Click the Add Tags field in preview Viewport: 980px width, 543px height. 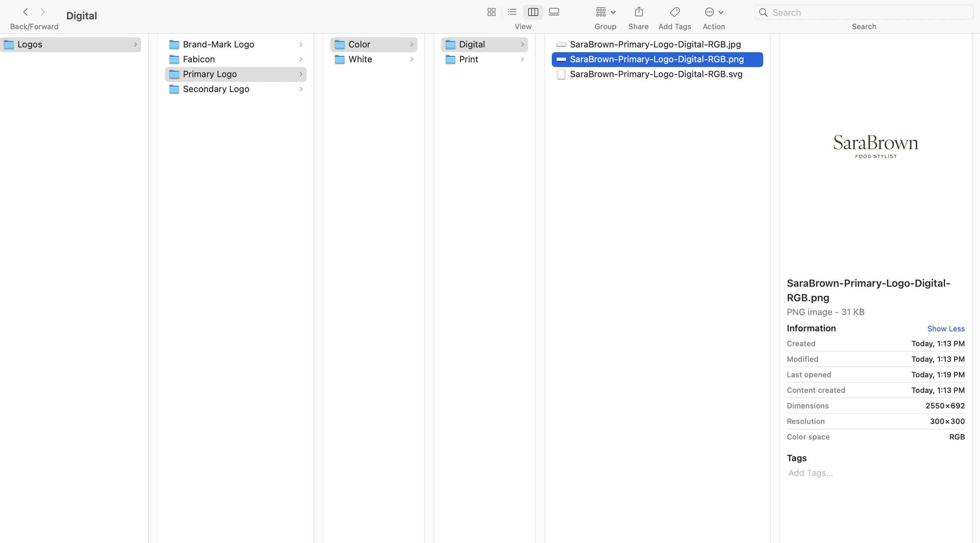click(811, 473)
